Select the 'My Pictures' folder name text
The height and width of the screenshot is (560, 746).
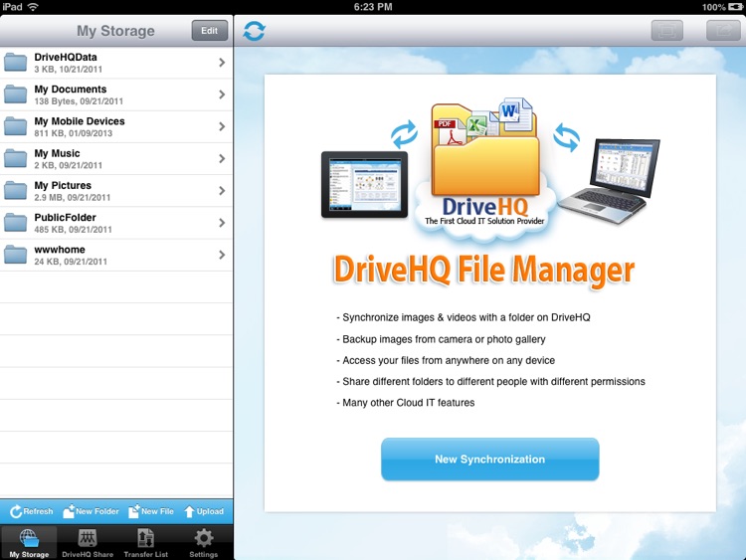pos(63,186)
